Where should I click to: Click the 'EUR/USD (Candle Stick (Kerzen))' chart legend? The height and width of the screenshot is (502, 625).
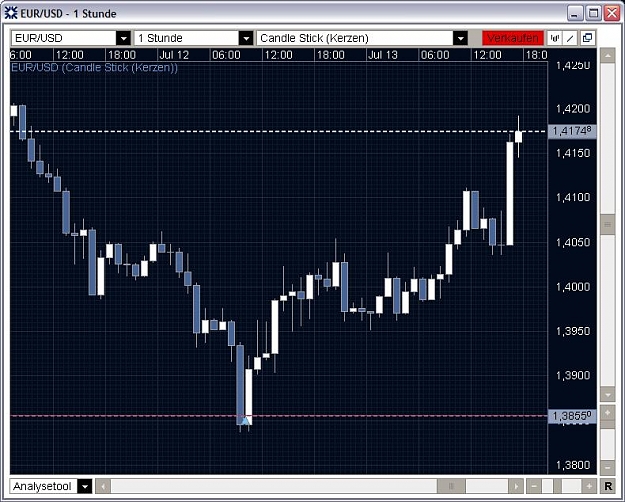click(94, 67)
